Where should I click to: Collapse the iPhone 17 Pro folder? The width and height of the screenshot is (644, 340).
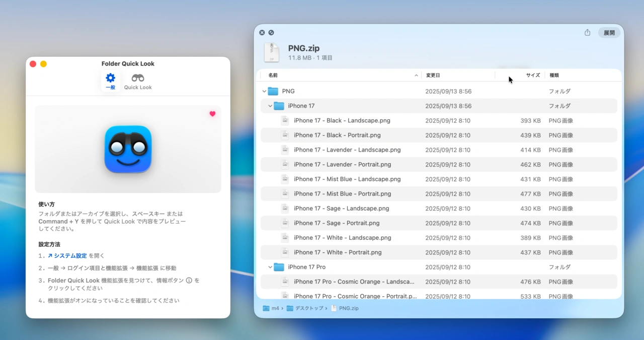pyautogui.click(x=270, y=267)
